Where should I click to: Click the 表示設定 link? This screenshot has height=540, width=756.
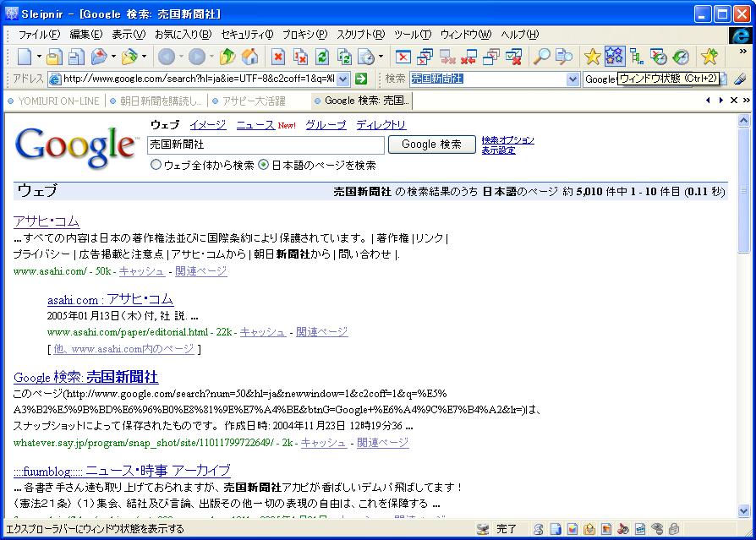[498, 150]
